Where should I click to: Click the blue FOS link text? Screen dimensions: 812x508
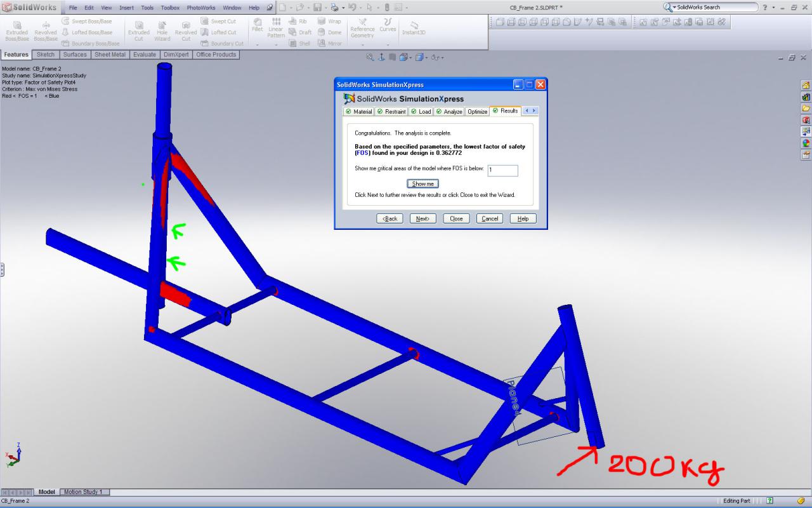[x=362, y=153]
